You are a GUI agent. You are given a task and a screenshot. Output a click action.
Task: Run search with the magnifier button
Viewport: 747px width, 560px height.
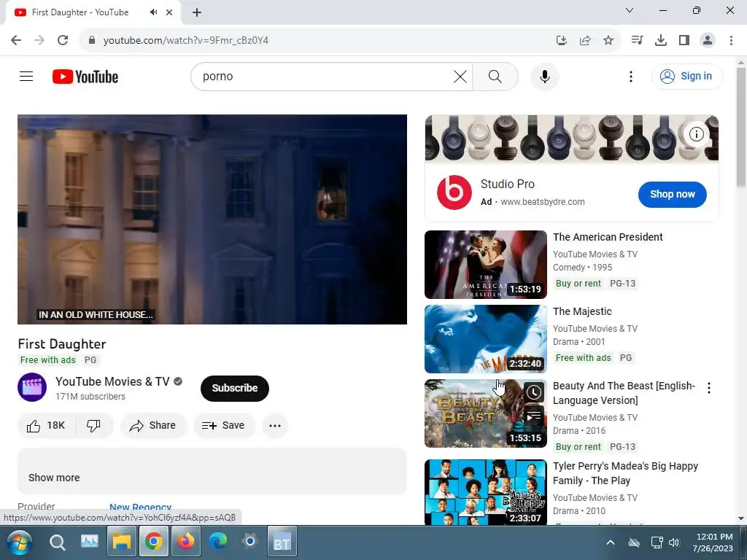495,76
